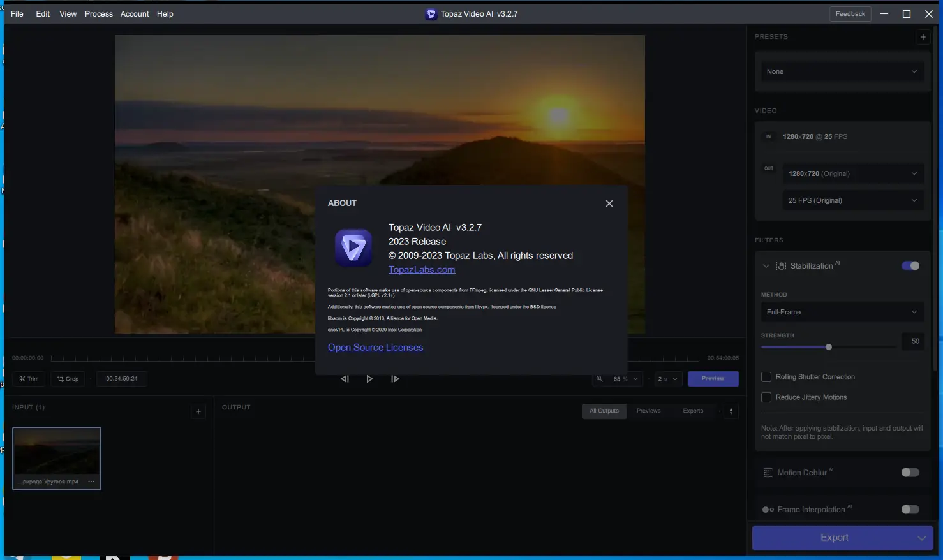Click the Trim button
The height and width of the screenshot is (560, 943).
[x=29, y=379]
